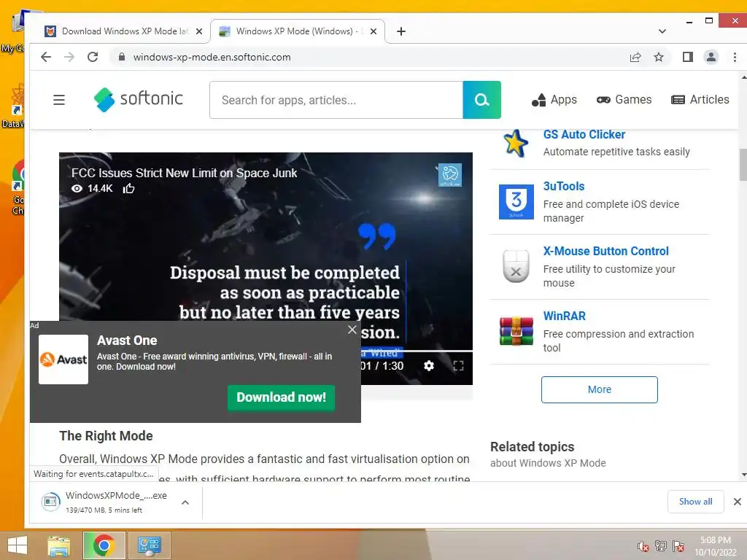This screenshot has width=747, height=560.
Task: Open the Articles menu item
Action: click(700, 99)
